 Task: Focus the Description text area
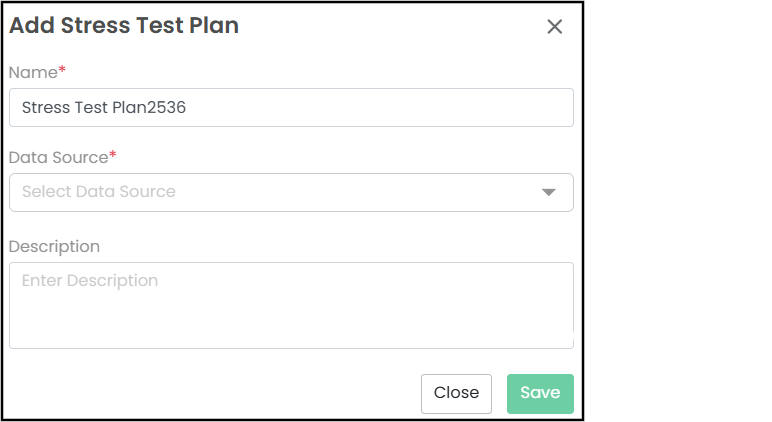click(x=290, y=304)
